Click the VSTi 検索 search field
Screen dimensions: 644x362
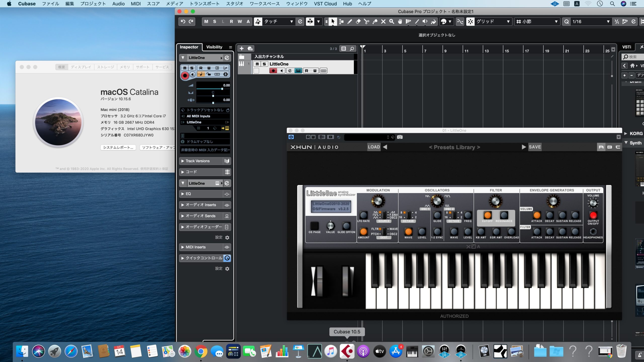633,57
